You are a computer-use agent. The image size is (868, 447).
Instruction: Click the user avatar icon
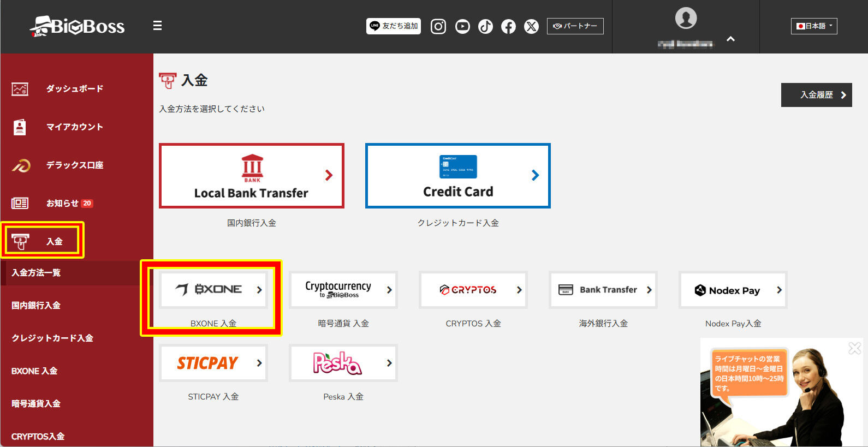[686, 18]
